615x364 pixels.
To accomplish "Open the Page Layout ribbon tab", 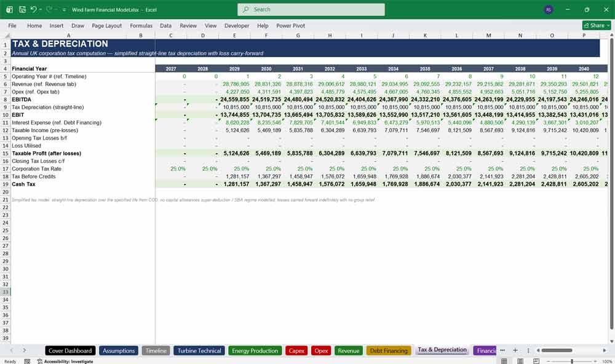I will click(x=106, y=25).
